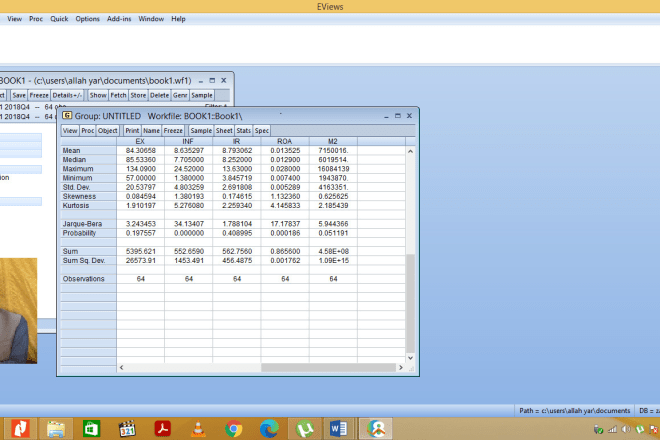This screenshot has height=440, width=660.
Task: Click Genr in workfile toolbar
Action: pos(180,95)
